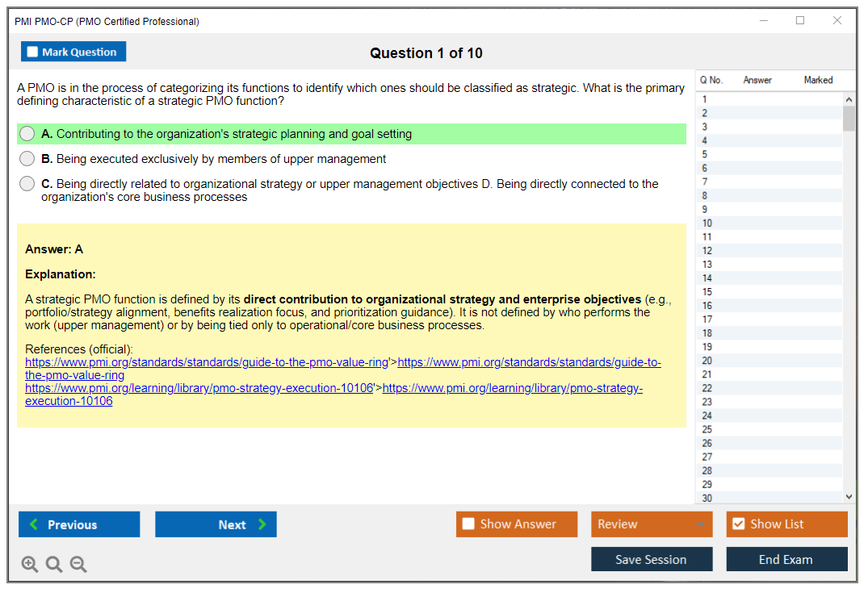Image resolution: width=868 pixels, height=593 pixels.
Task: Click the End Exam button
Action: (786, 559)
